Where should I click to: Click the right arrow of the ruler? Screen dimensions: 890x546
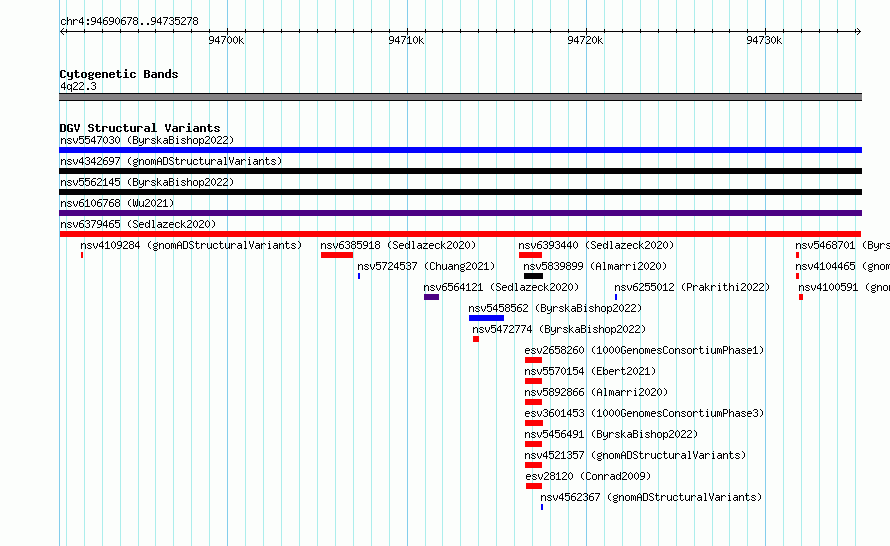[858, 31]
